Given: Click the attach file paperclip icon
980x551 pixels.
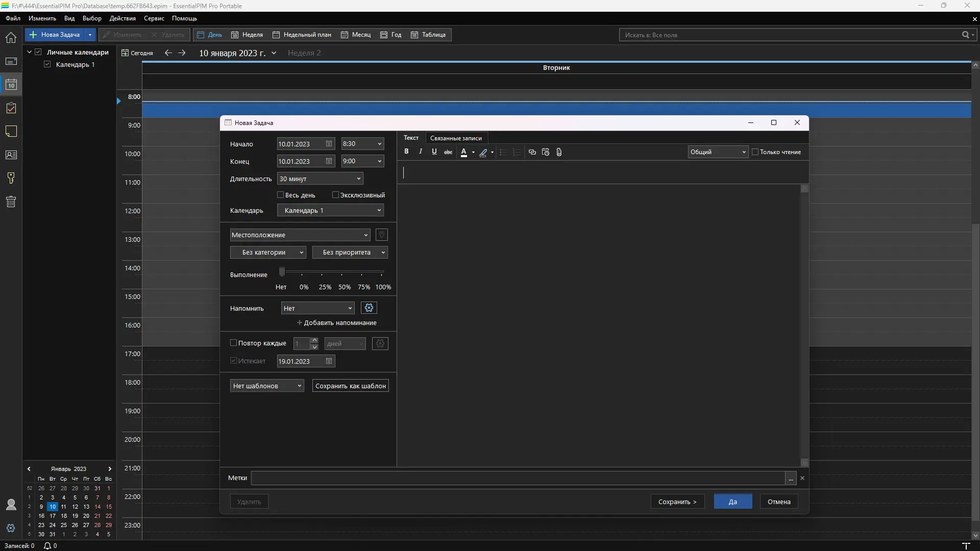Looking at the screenshot, I should coord(559,152).
